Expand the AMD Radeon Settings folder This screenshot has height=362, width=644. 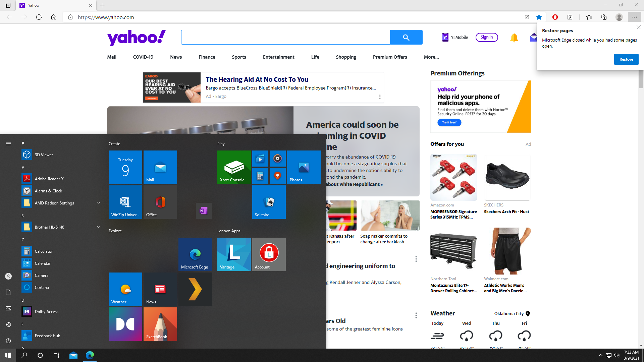click(x=99, y=203)
